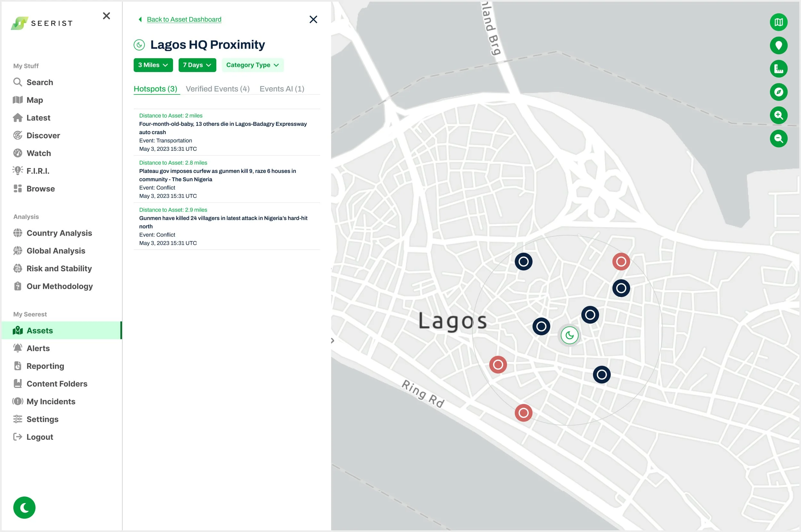Toggle dark mode with moon button
This screenshot has width=801, height=532.
click(x=24, y=508)
